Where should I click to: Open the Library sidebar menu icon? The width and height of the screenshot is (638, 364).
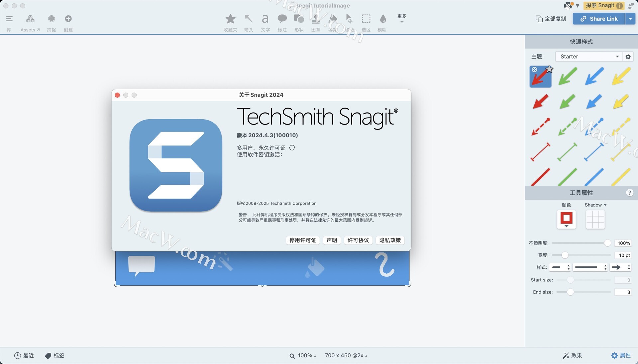9,19
